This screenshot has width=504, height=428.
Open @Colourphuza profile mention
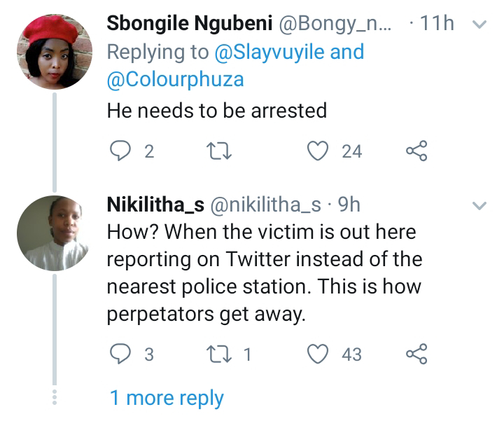[175, 79]
